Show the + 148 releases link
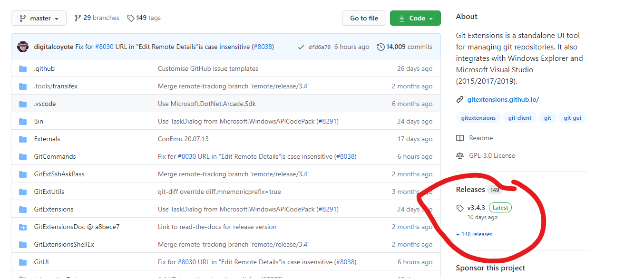This screenshot has width=644, height=278. (474, 234)
